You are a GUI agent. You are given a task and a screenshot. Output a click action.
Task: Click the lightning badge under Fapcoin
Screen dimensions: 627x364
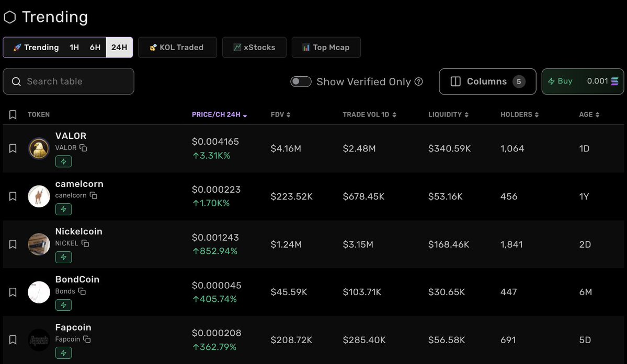[x=64, y=353]
